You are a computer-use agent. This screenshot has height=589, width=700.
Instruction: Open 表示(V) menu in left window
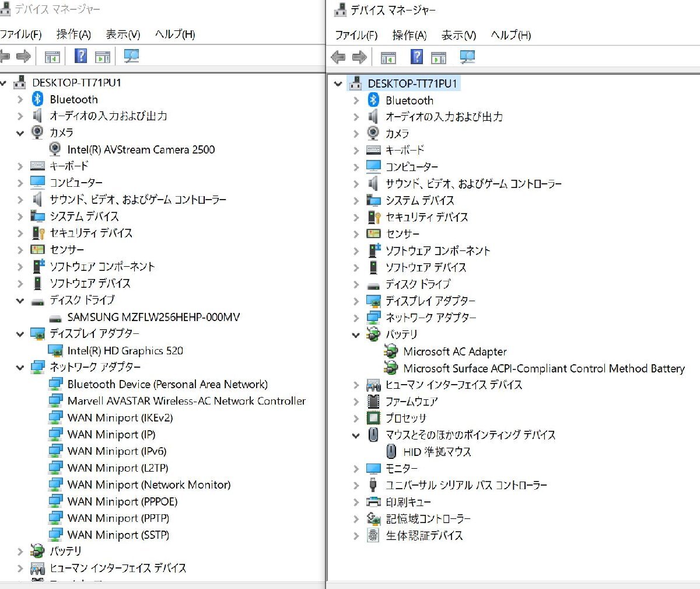tap(123, 34)
